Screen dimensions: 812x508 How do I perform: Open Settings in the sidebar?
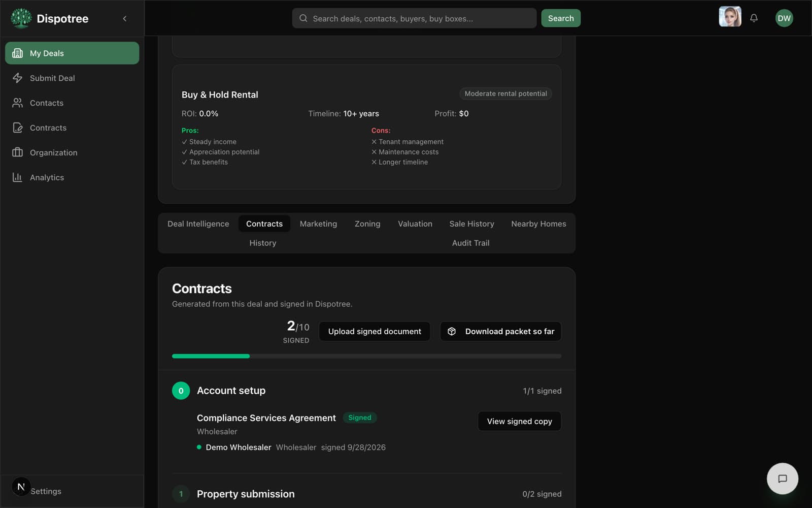point(46,491)
